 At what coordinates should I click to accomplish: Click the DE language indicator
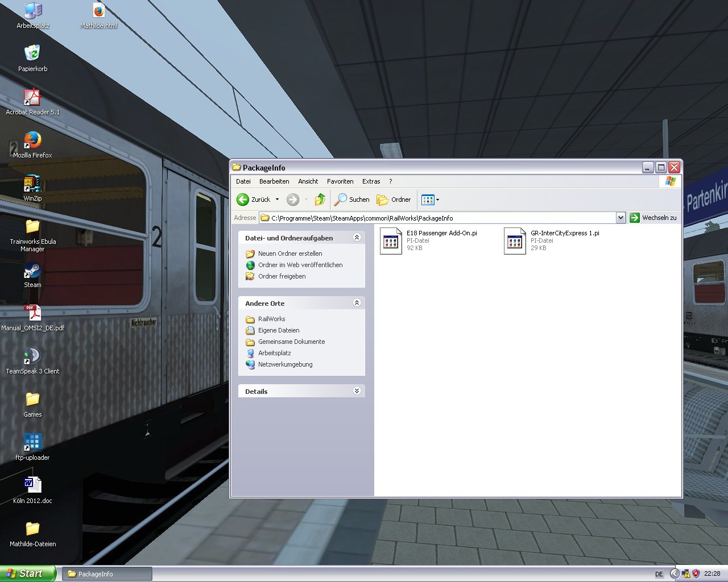click(x=659, y=574)
